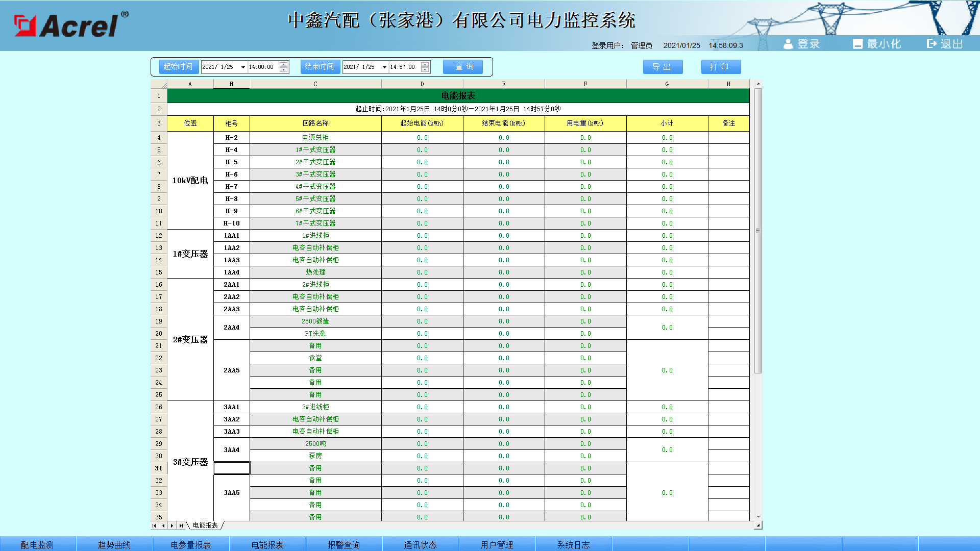Open 趋势曲线 tab
This screenshot has height=551, width=980.
(114, 544)
